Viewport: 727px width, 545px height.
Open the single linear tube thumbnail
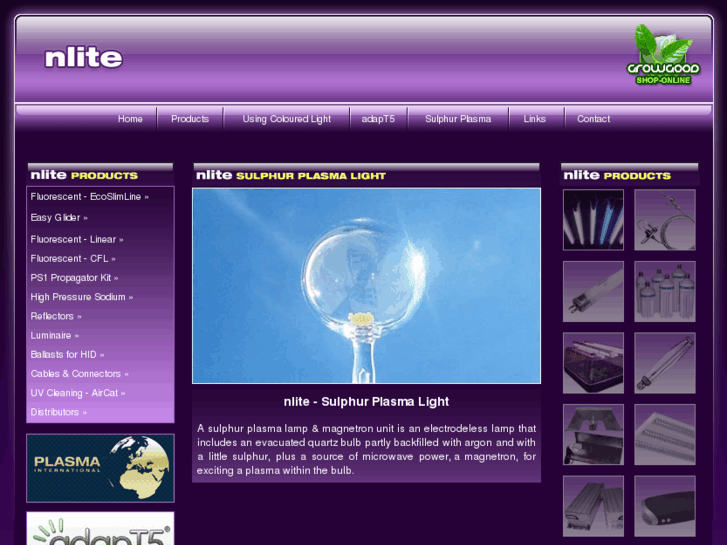click(x=593, y=291)
